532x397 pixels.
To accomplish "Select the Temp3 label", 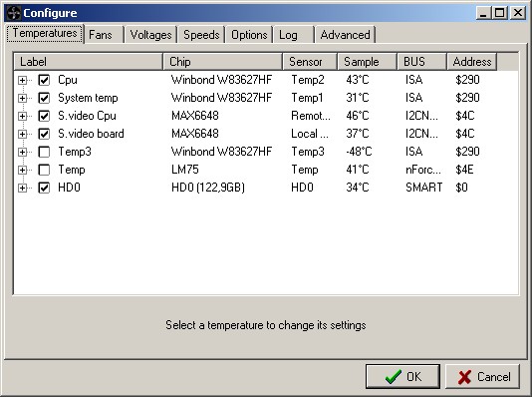I will pyautogui.click(x=75, y=152).
